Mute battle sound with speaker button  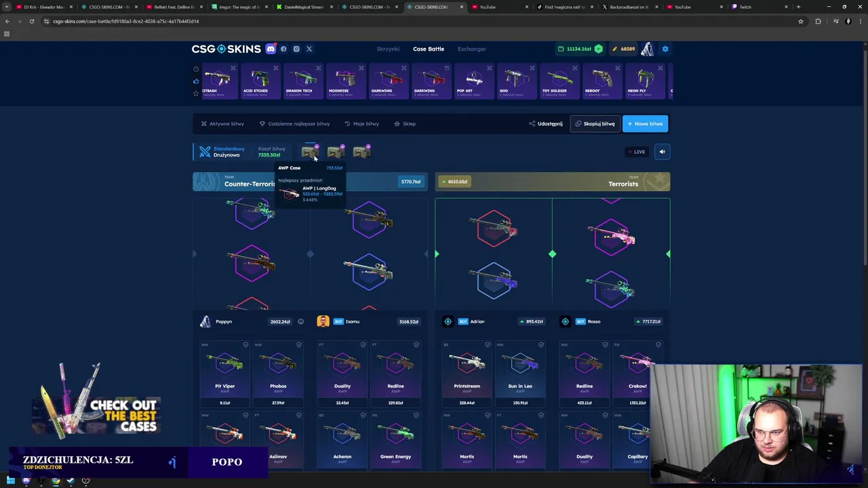[x=663, y=152]
